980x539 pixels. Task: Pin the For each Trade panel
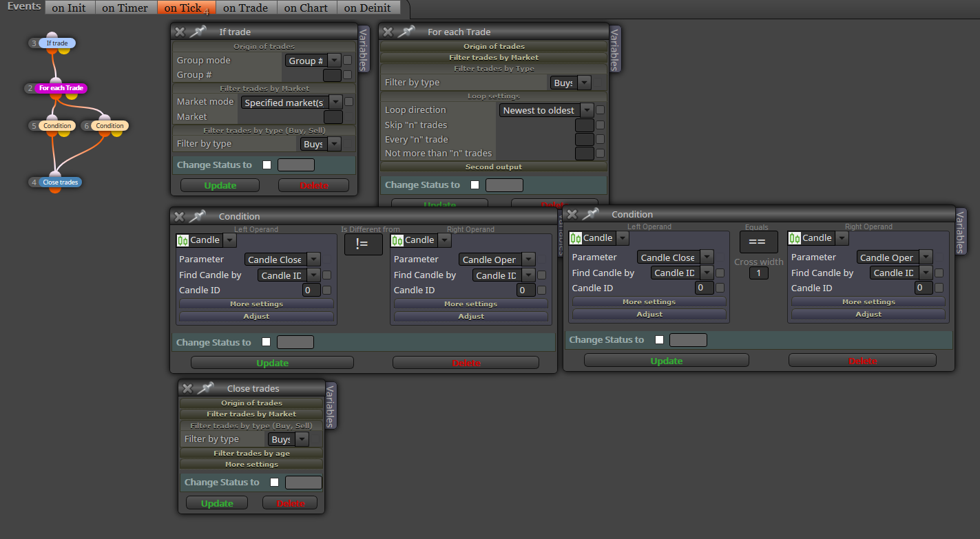[406, 32]
